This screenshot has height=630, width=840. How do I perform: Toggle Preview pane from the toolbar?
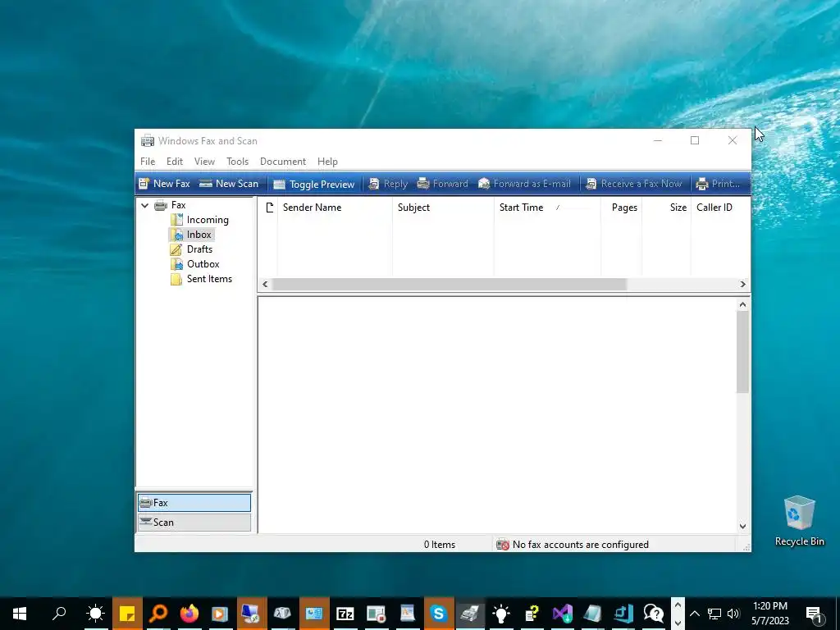click(314, 185)
